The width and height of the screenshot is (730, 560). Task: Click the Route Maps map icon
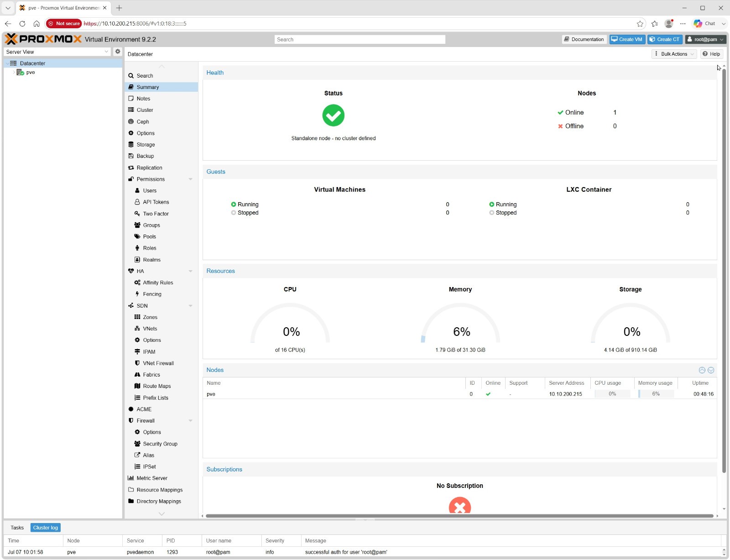tap(137, 386)
